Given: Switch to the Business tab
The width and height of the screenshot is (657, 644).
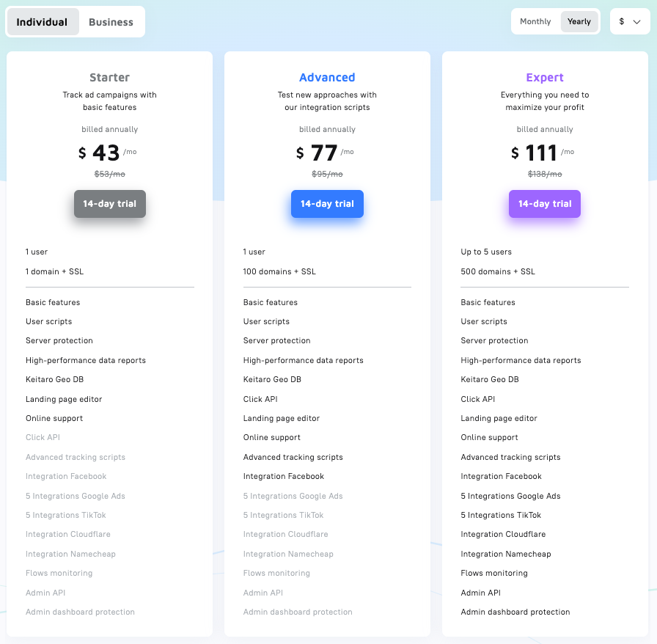Looking at the screenshot, I should point(111,22).
